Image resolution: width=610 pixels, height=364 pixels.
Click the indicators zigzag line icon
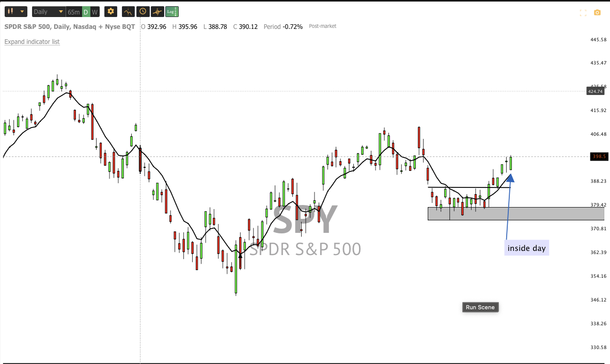pyautogui.click(x=128, y=12)
